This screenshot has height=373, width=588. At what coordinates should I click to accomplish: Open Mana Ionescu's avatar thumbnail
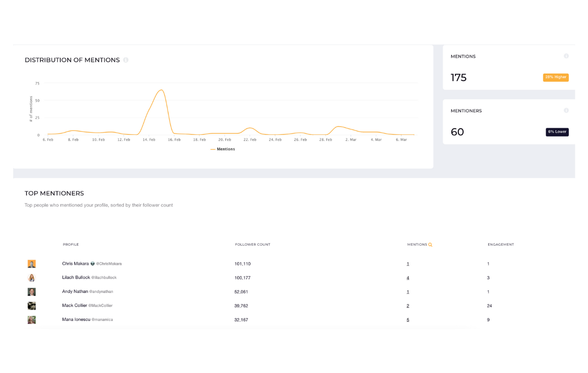coord(32,320)
